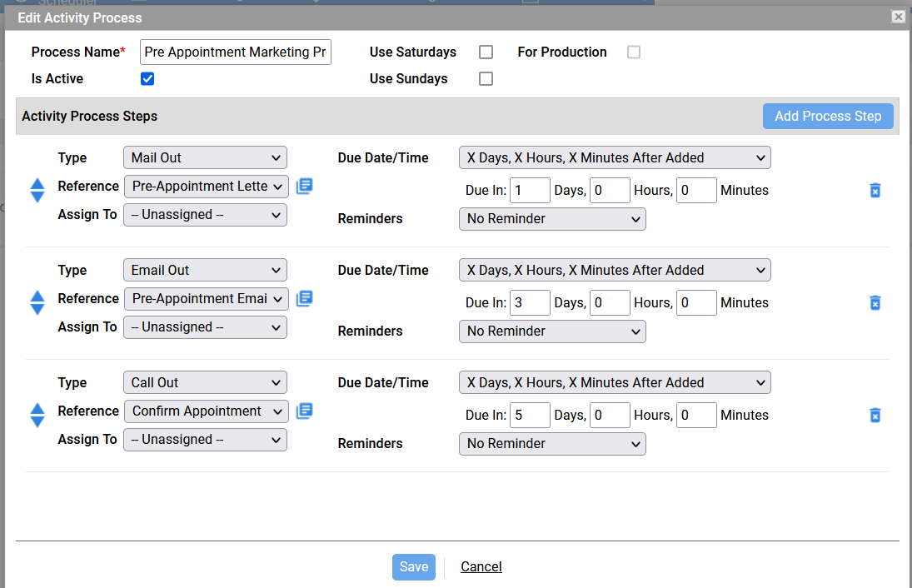
Task: Open Assign To dropdown for Mail Out step
Action: coord(206,215)
